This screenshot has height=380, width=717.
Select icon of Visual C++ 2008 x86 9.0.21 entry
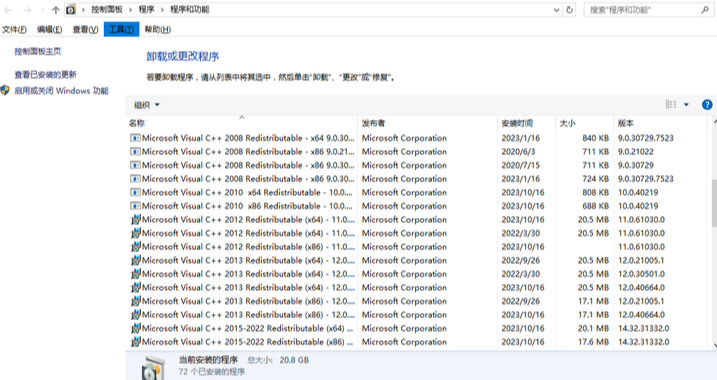[135, 151]
